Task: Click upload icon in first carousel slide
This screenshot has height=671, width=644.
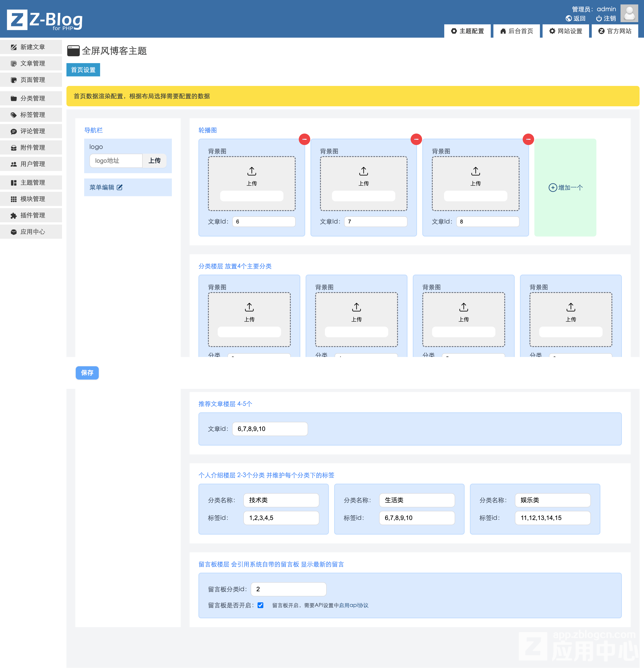Action: (x=252, y=171)
